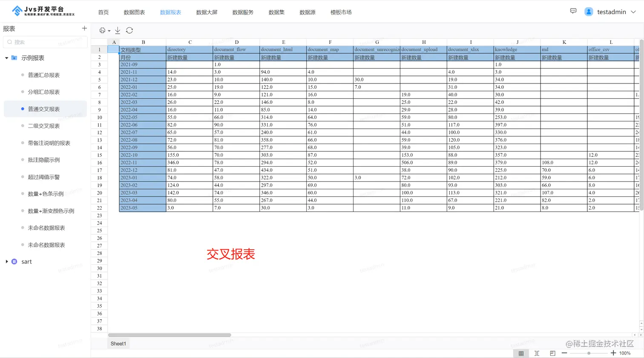Click the 月份 cell
644x358 pixels.
(143, 57)
